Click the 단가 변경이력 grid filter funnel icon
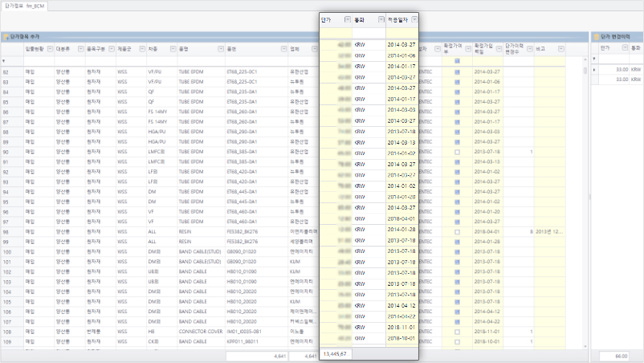 tap(594, 59)
